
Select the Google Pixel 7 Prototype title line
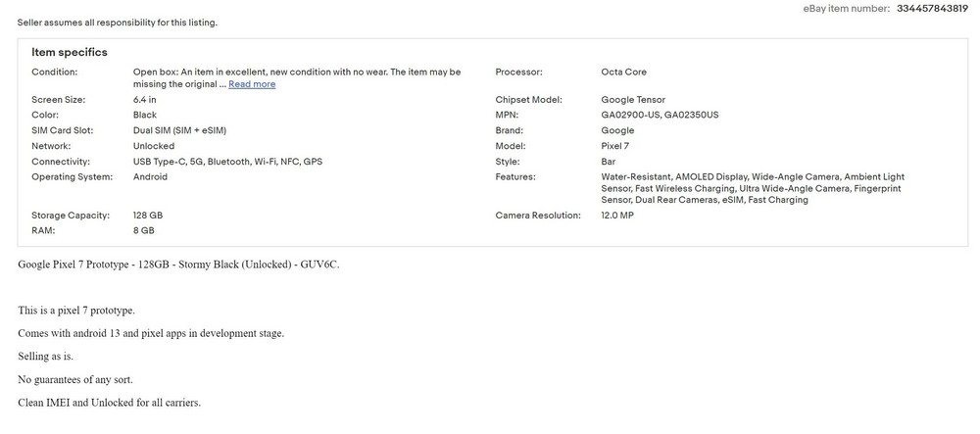tap(178, 265)
